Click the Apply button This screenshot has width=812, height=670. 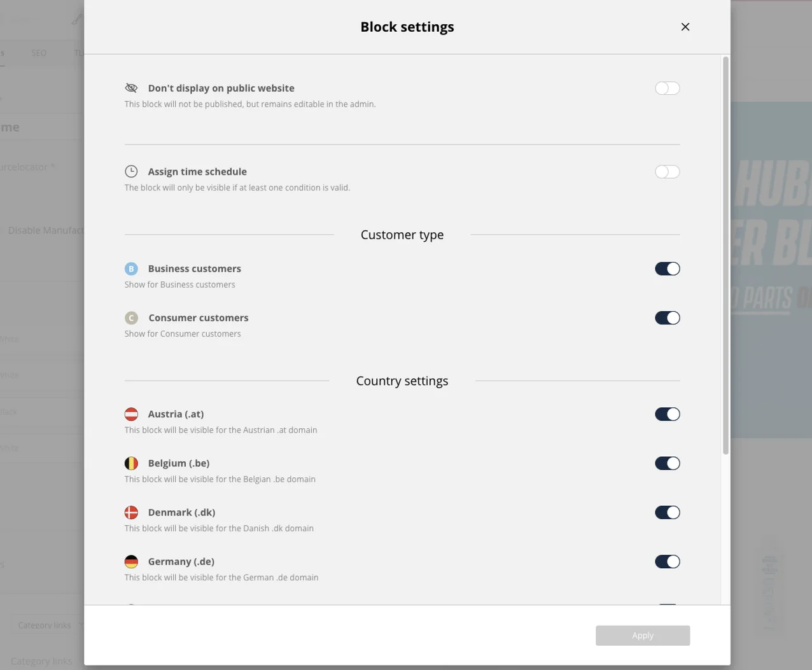pos(643,636)
